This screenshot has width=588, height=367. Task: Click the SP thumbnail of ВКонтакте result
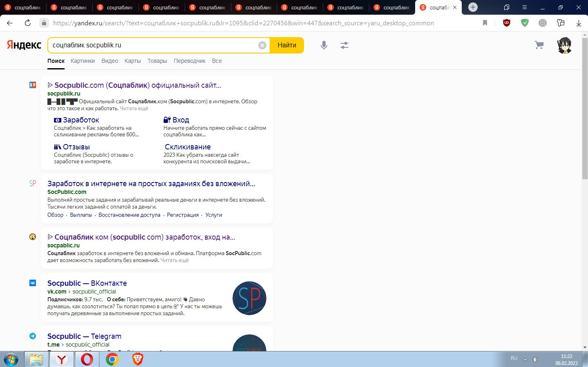pyautogui.click(x=249, y=298)
